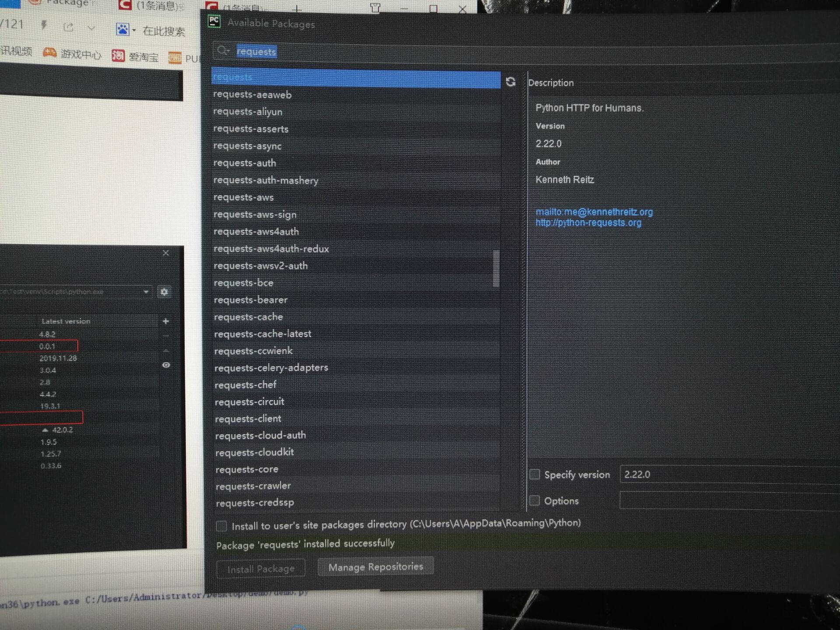Image resolution: width=840 pixels, height=630 pixels.
Task: Click the 在此搜索 browser search box
Action: (164, 31)
